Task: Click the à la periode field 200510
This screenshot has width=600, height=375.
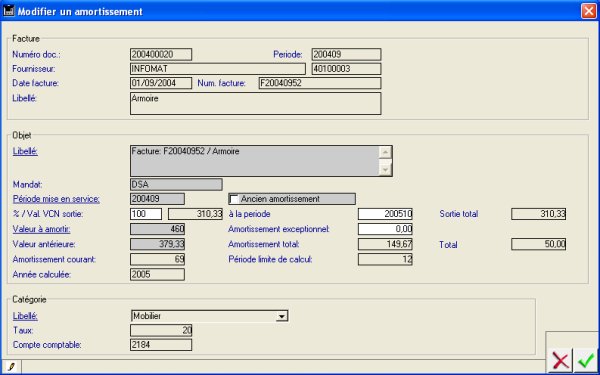Action: click(x=385, y=214)
